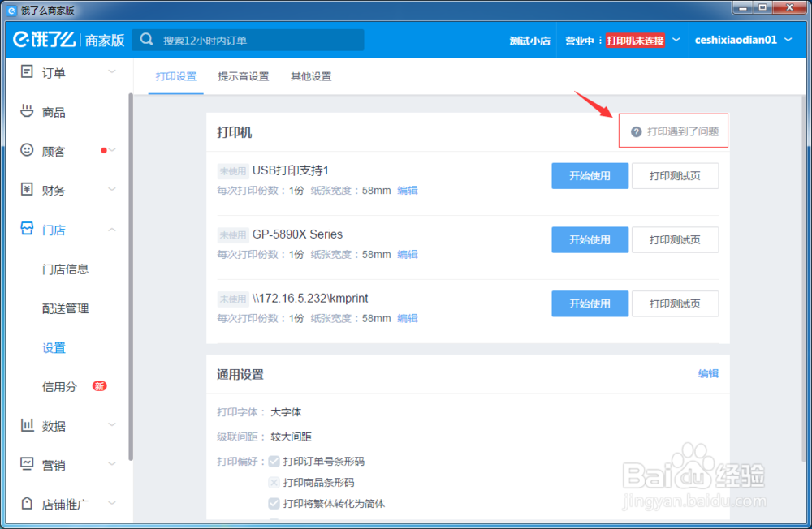812x529 pixels.
Task: Click 开始使用 for USB打印支持1
Action: pyautogui.click(x=590, y=176)
